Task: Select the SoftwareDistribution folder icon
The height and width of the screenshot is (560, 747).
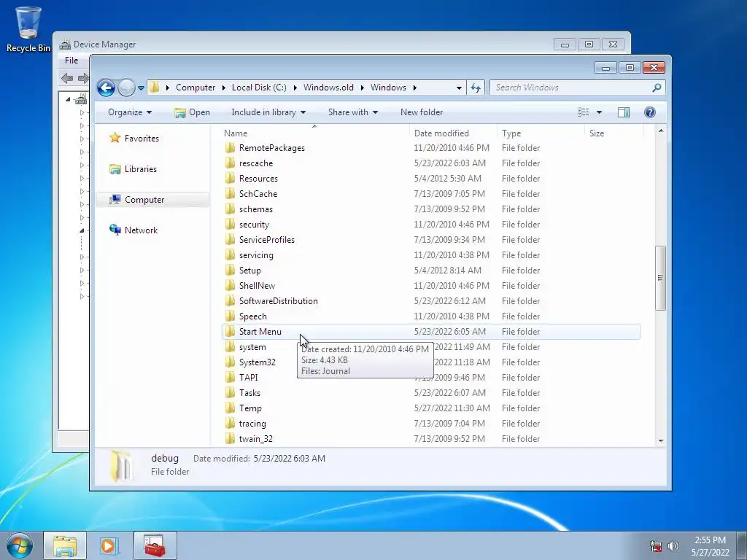Action: [x=230, y=300]
